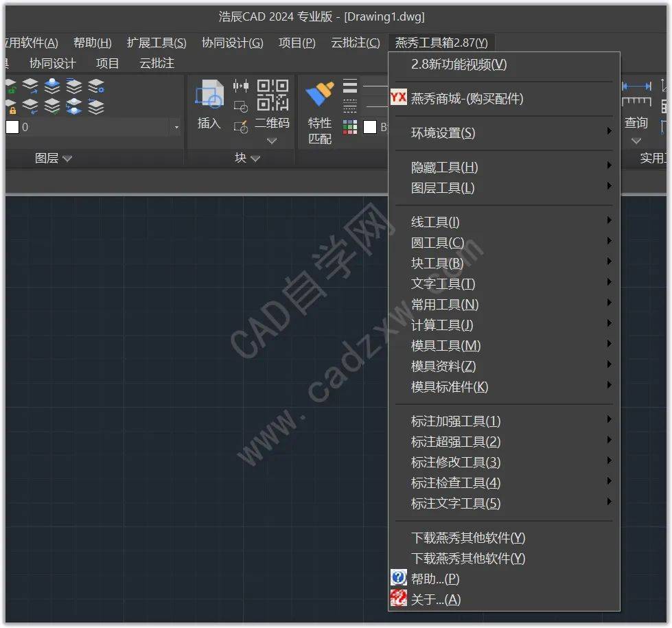Click the linear dimension icon with blue arrows
Image resolution: width=672 pixels, height=628 pixels.
pos(636,86)
